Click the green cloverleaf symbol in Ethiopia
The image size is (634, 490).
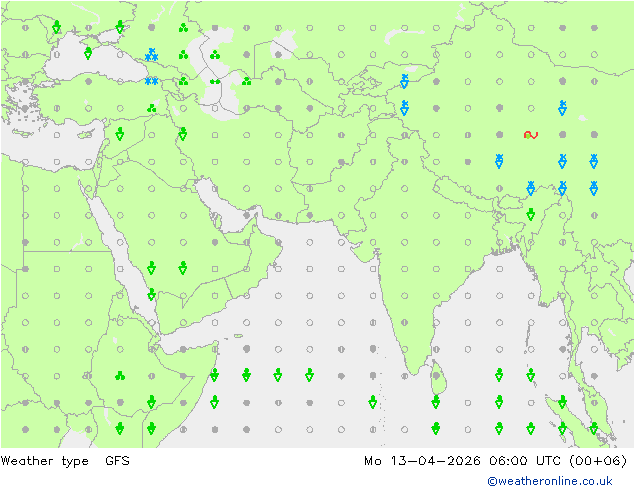point(120,376)
